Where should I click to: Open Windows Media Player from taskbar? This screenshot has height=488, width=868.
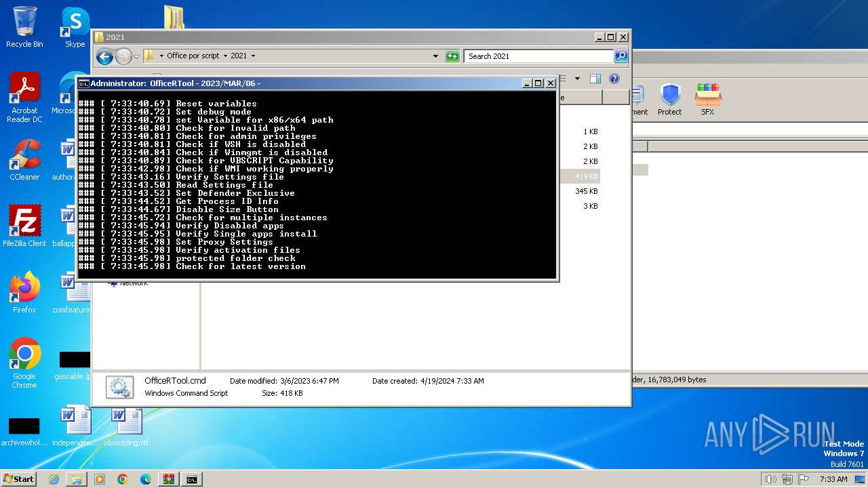[100, 479]
